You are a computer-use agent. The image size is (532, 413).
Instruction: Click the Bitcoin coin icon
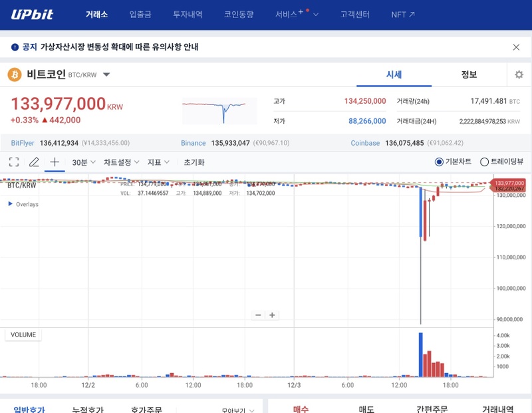tap(15, 74)
